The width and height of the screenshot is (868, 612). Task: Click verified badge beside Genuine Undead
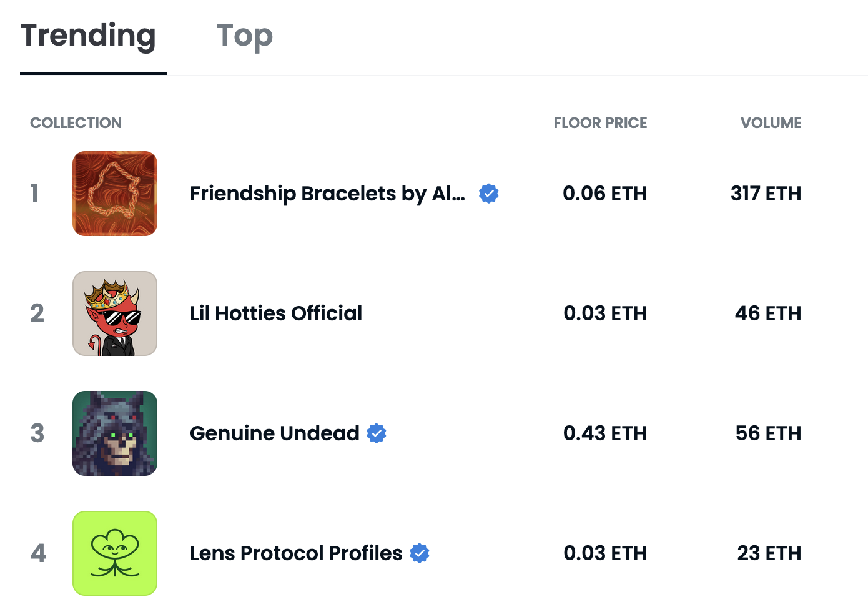pyautogui.click(x=377, y=433)
